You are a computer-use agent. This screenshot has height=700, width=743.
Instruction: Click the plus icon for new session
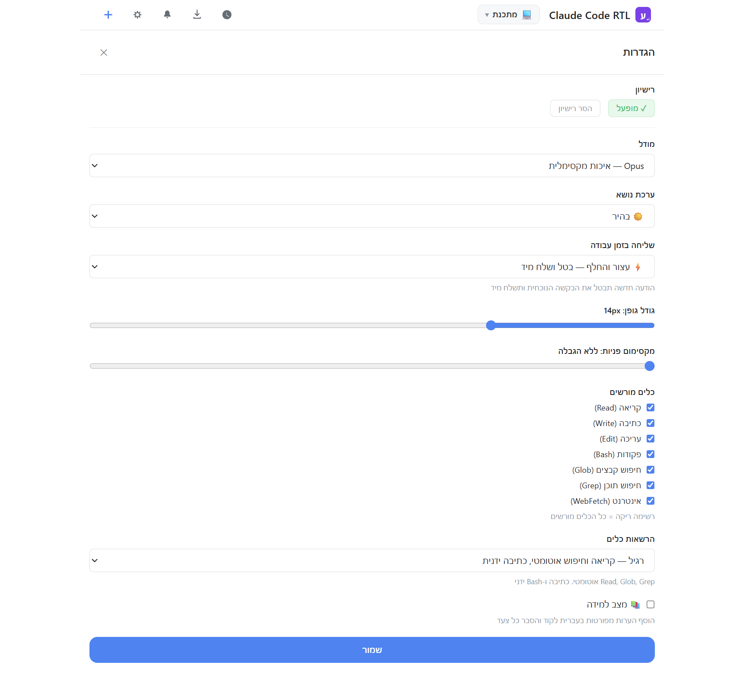[108, 15]
